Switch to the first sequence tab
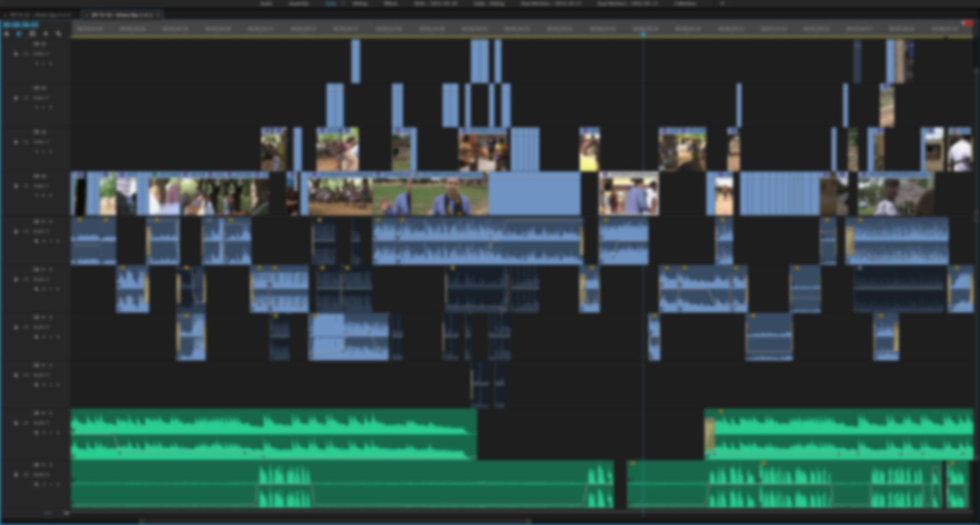Image resolution: width=980 pixels, height=525 pixels. 39,15
